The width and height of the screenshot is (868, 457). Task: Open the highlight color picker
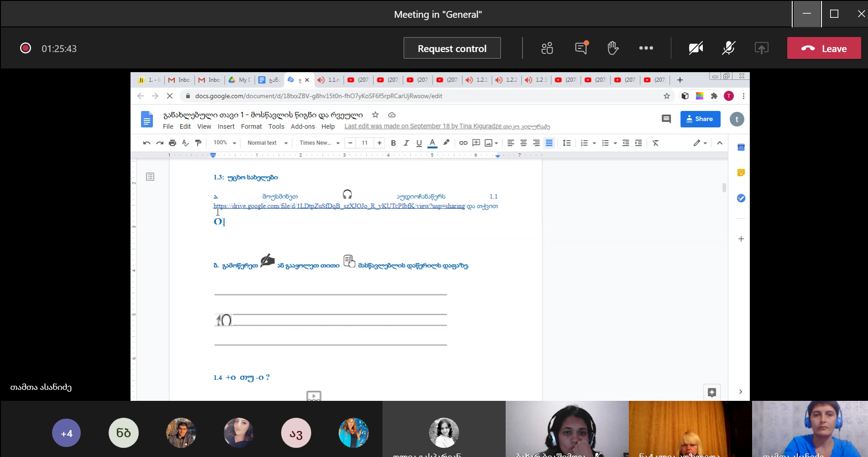(446, 142)
